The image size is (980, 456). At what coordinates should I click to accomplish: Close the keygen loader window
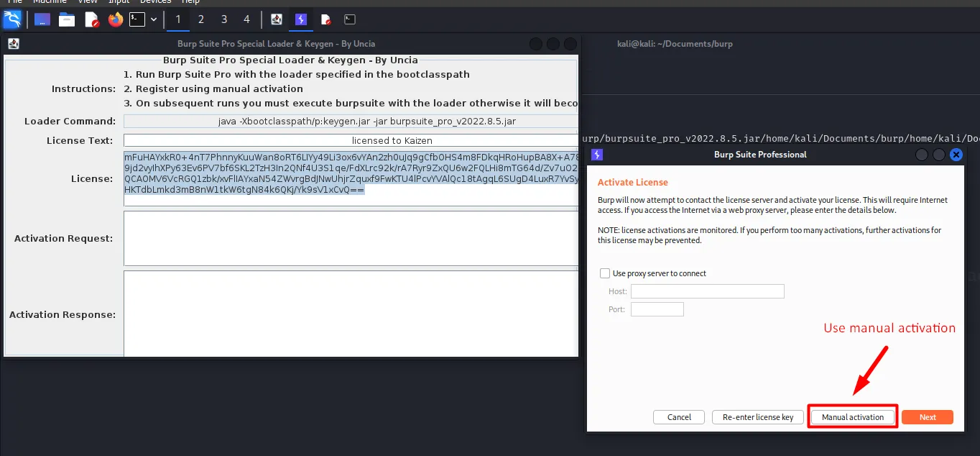[570, 44]
